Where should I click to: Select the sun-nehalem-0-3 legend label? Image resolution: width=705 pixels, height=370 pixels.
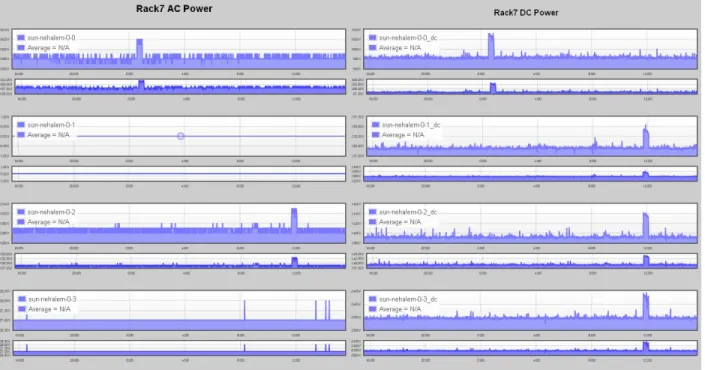coord(52,299)
